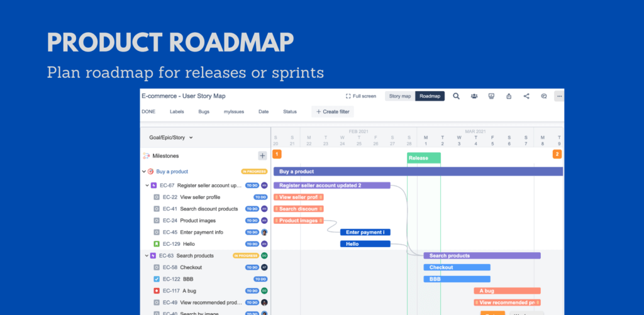Click the EC-22 View seller profile row
Image resolution: width=644 pixels, height=315 pixels.
(x=206, y=197)
